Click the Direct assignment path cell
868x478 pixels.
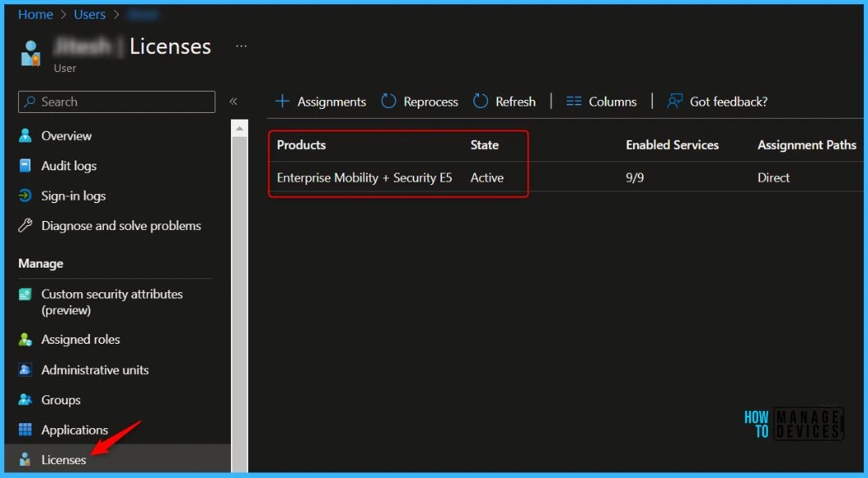pos(773,178)
